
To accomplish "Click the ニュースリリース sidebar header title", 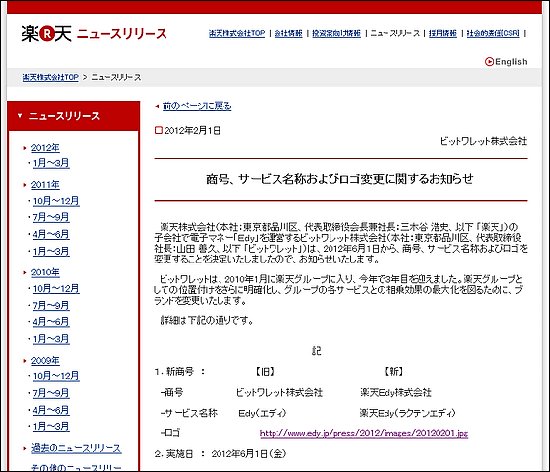I will [64, 116].
